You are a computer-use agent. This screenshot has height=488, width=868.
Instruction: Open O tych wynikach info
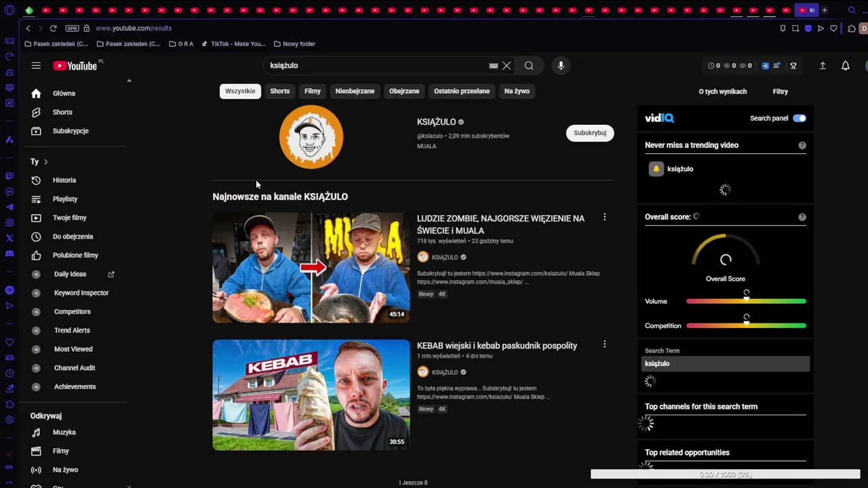click(723, 91)
